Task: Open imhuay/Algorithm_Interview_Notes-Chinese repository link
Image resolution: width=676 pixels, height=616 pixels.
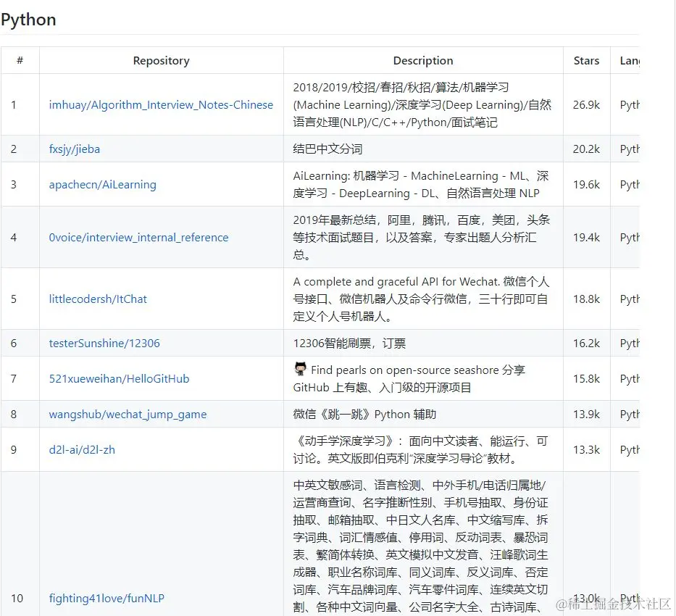Action: tap(161, 105)
